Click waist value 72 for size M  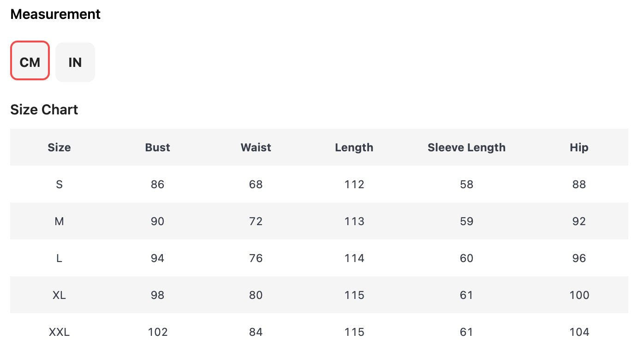point(256,221)
